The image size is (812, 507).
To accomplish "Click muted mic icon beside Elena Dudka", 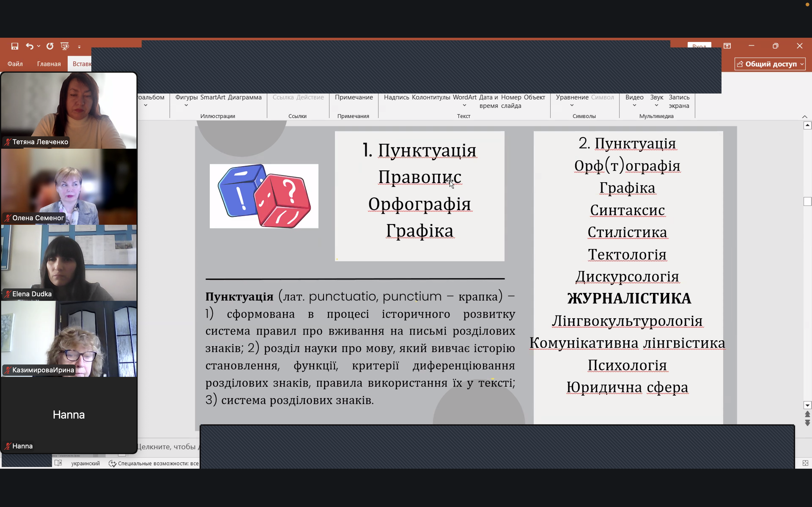I will point(8,294).
